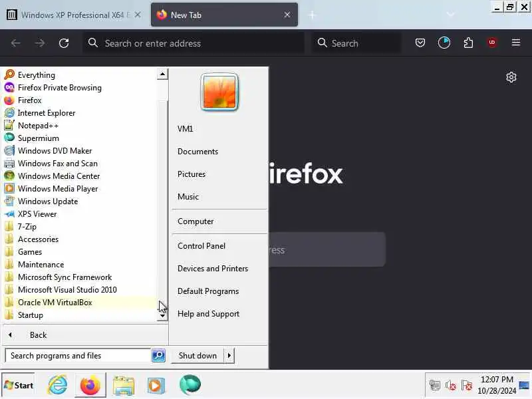Click the muted volume tray icon
Screen dimensions: 532x399
click(x=451, y=385)
